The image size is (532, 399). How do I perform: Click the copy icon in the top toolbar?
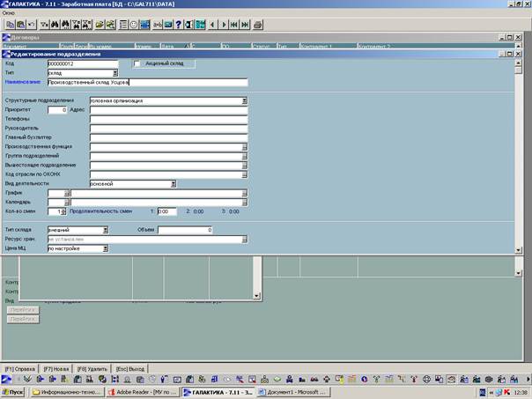[x=11, y=25]
